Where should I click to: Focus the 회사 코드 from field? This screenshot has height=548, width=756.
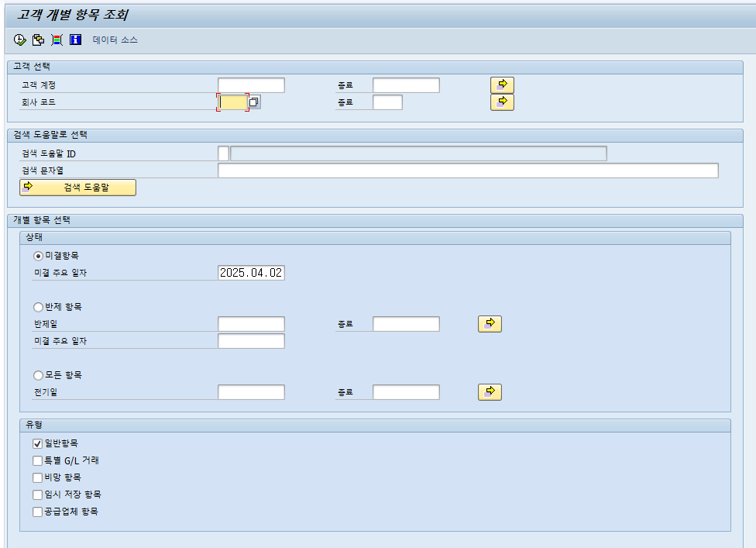click(233, 102)
